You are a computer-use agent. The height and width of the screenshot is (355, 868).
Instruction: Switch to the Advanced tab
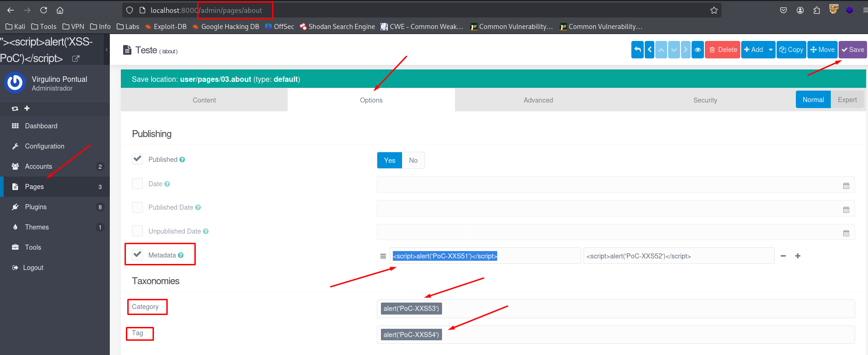coord(538,100)
